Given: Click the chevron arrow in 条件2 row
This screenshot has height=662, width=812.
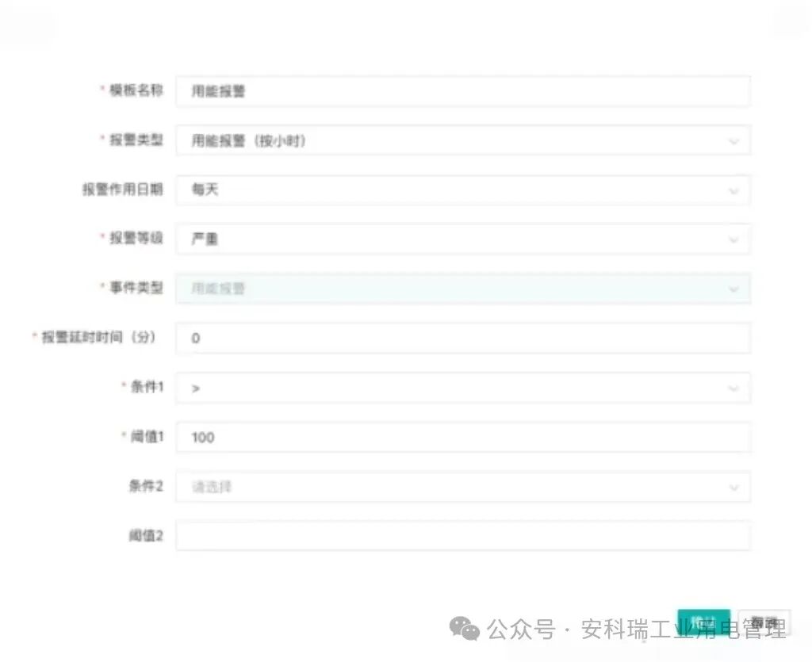Looking at the screenshot, I should click(733, 488).
